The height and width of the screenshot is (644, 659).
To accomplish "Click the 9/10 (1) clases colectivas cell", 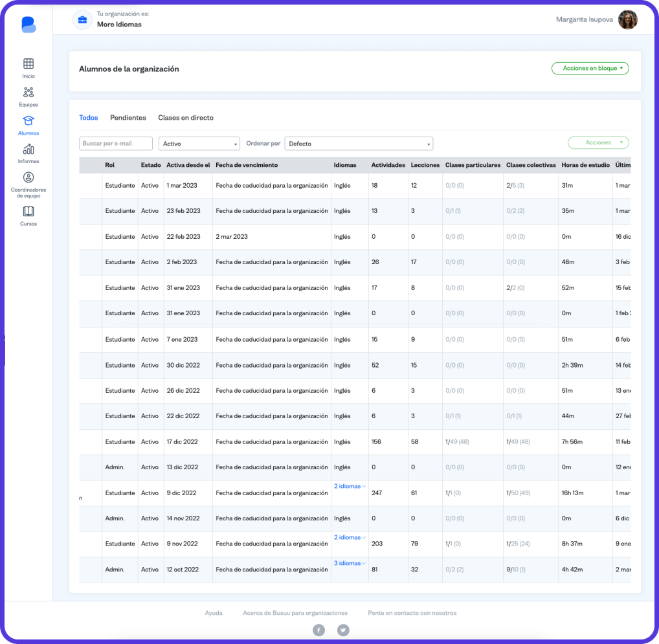I will (516, 569).
